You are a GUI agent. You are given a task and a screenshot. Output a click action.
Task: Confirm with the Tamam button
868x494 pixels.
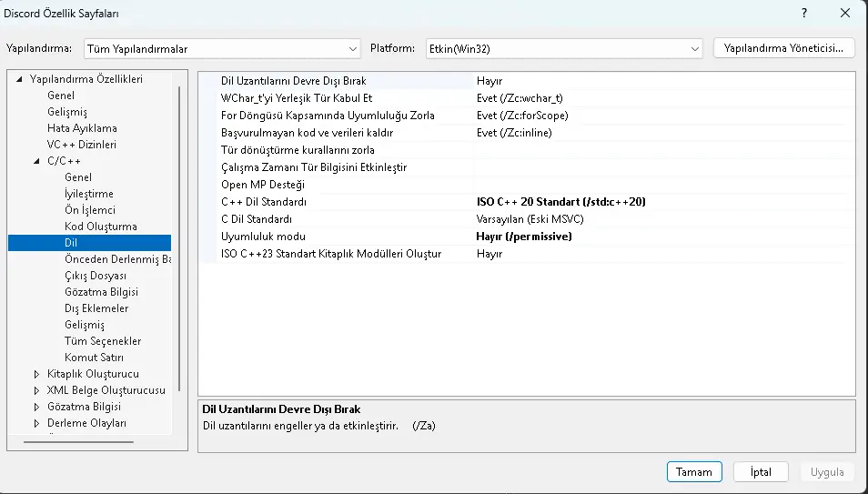coord(694,472)
